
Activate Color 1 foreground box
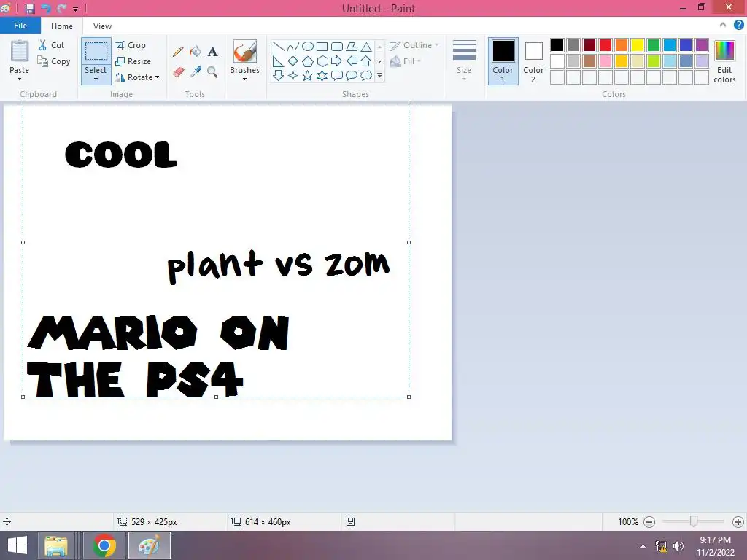click(503, 61)
